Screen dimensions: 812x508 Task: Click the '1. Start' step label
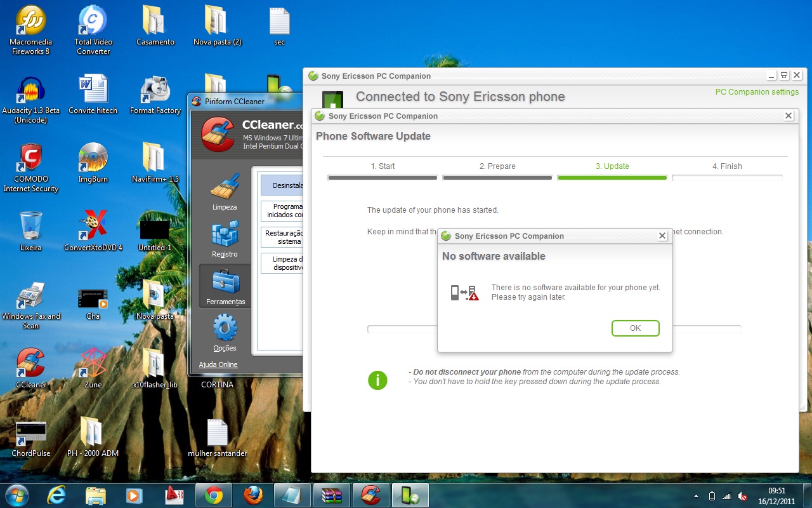(x=383, y=166)
